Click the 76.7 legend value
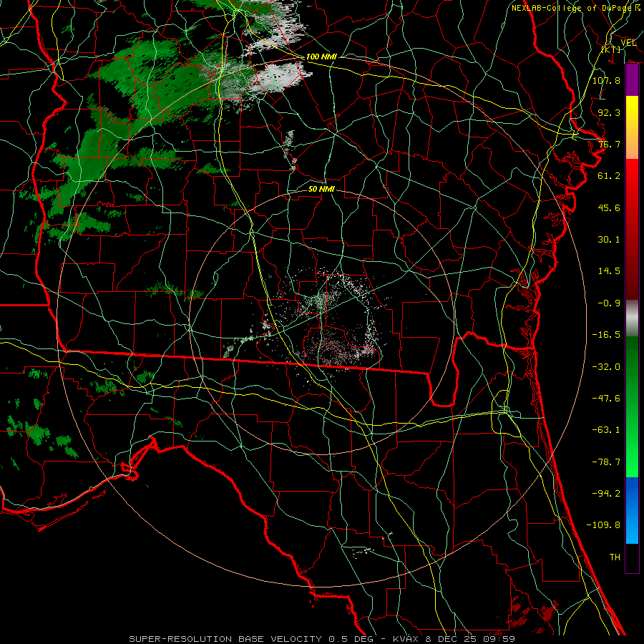The height and width of the screenshot is (644, 644). 609,144
